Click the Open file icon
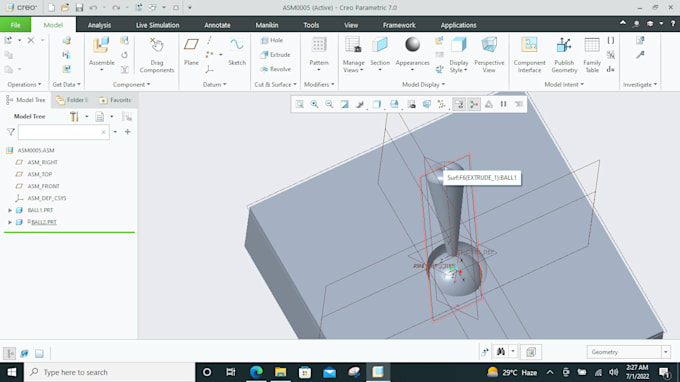Image resolution: width=680 pixels, height=382 pixels. [x=65, y=8]
